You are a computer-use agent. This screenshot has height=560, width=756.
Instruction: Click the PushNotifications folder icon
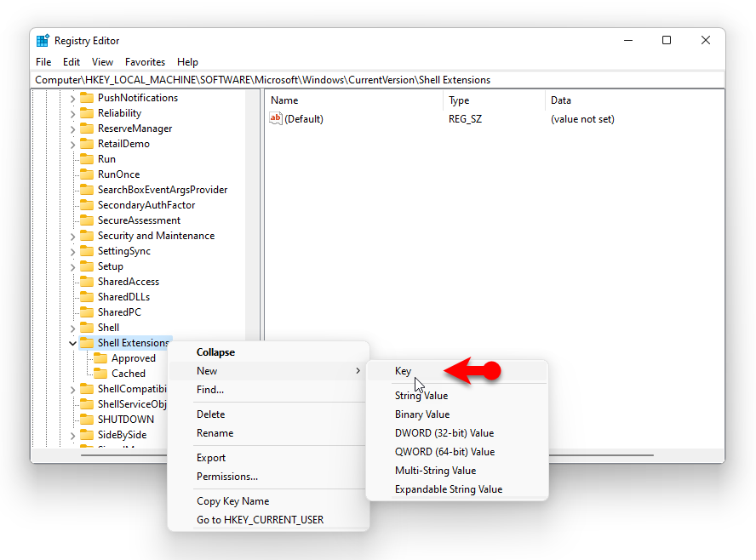coord(87,98)
